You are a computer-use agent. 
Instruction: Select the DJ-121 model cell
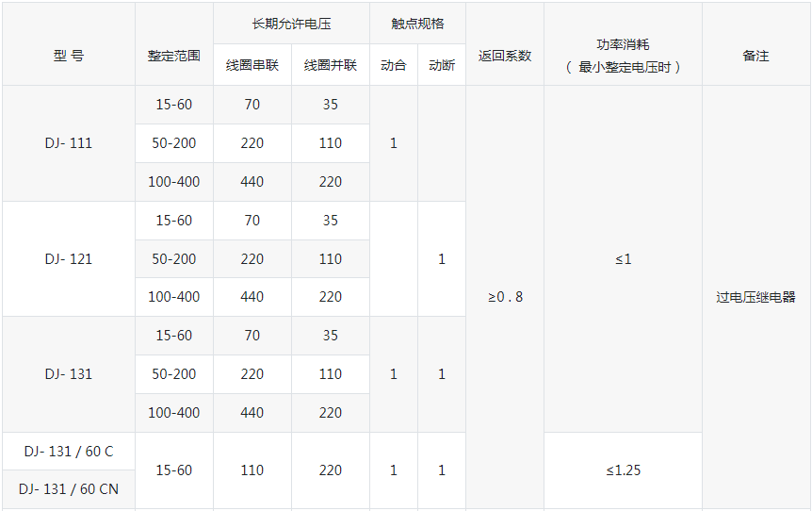coord(68,258)
